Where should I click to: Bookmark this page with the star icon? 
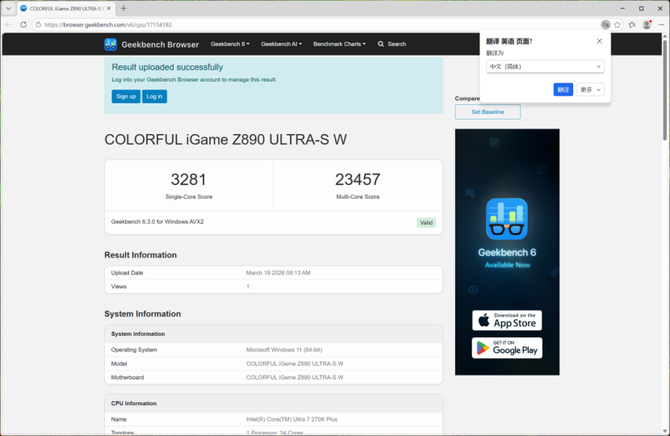click(618, 24)
